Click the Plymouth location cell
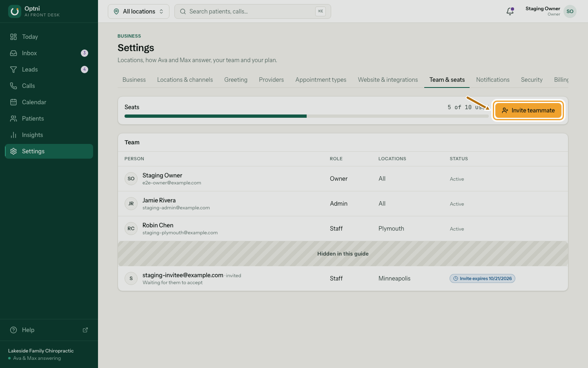The height and width of the screenshot is (368, 588). click(391, 229)
